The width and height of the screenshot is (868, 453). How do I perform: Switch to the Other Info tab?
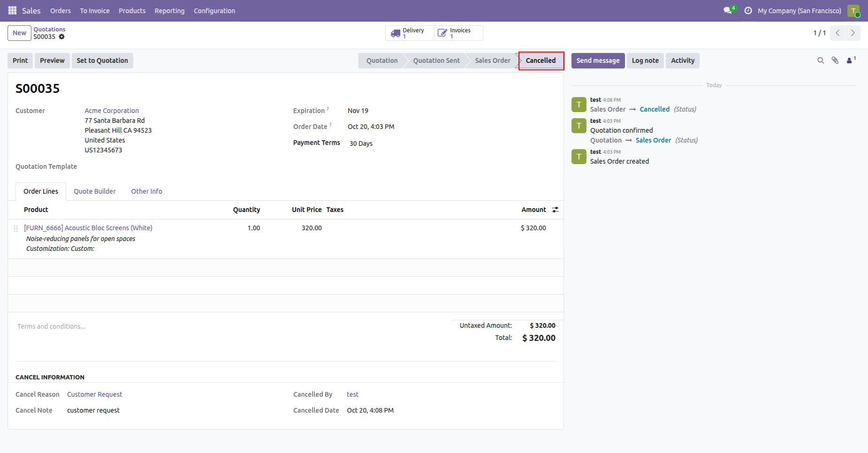(x=147, y=191)
